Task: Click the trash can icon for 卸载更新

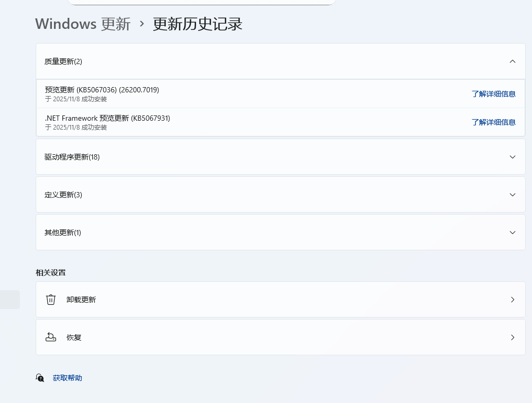Action: [50, 299]
